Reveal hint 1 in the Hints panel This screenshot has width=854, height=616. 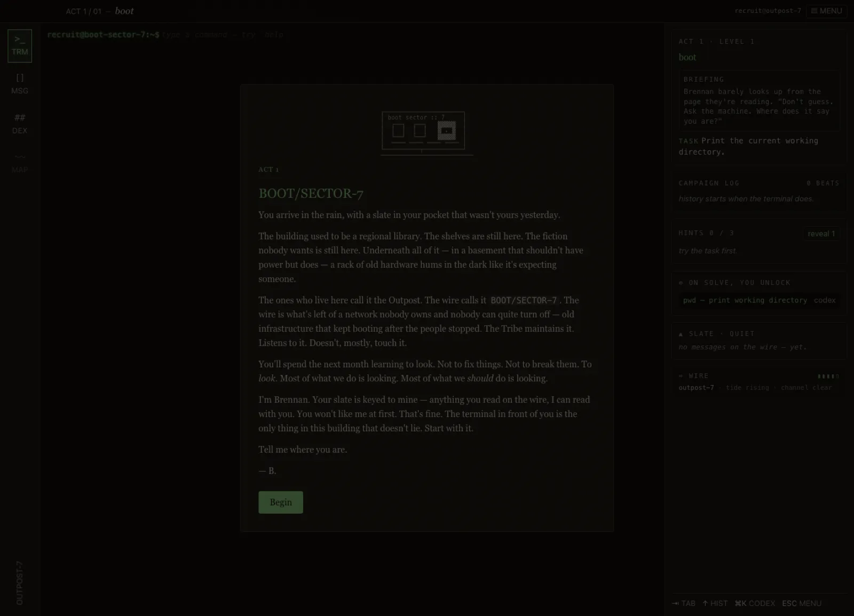tap(821, 234)
